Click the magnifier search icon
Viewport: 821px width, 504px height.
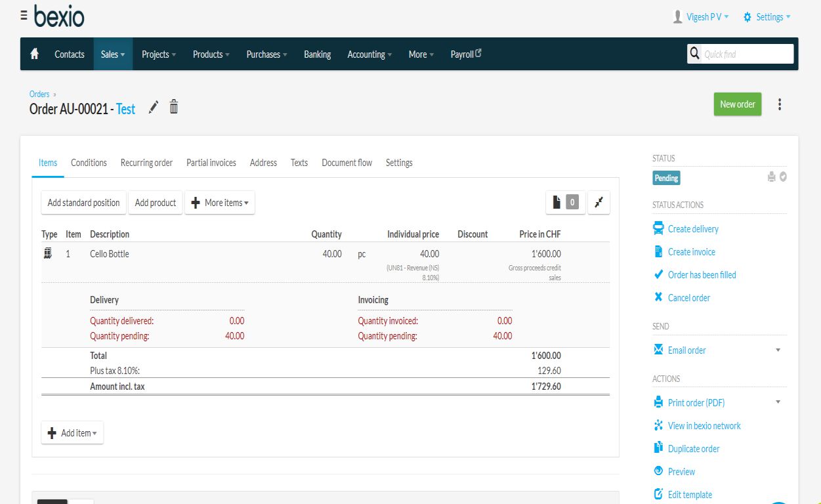point(694,54)
